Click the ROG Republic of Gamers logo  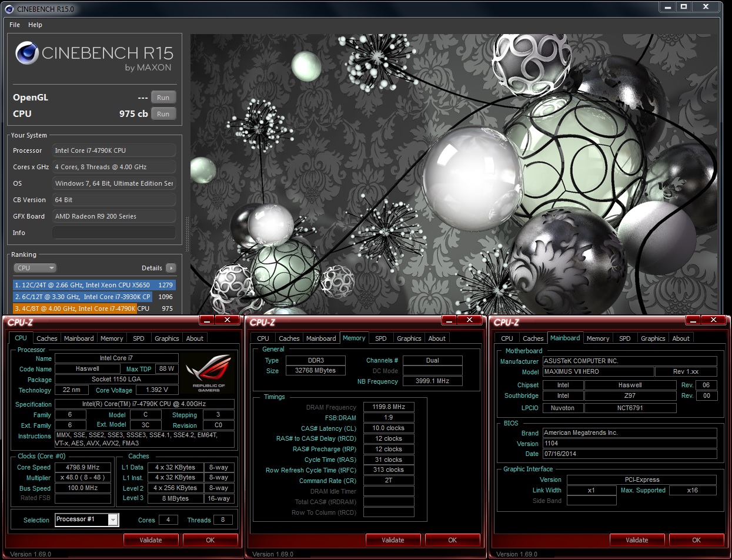[208, 373]
